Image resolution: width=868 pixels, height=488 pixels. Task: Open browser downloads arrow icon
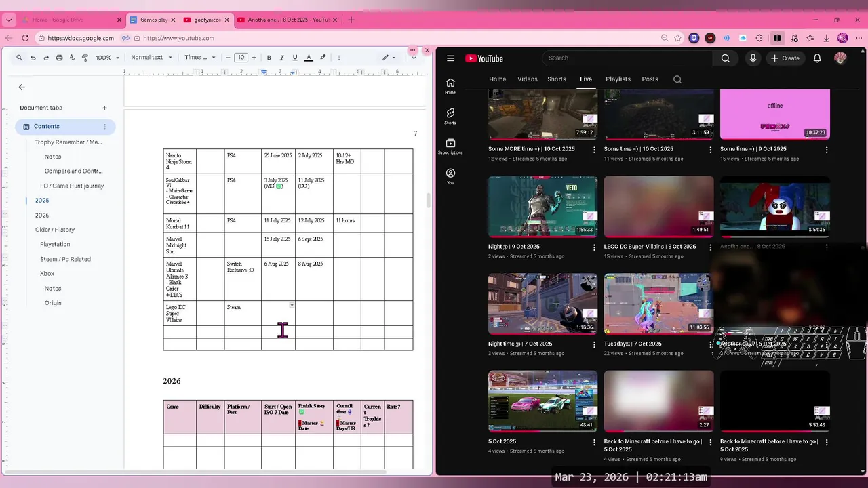(x=827, y=38)
